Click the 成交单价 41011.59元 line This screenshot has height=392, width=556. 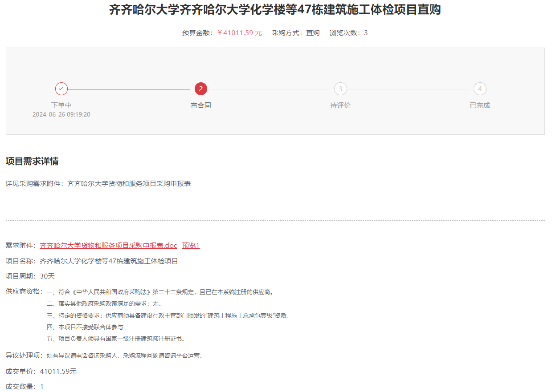41,372
